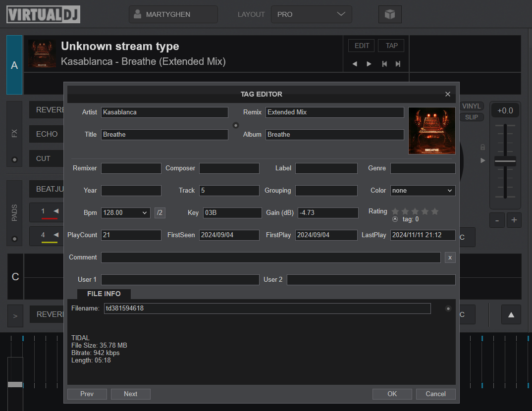The height and width of the screenshot is (411, 532).
Task: Open the MARTYGHEN user account button
Action: pos(173,14)
